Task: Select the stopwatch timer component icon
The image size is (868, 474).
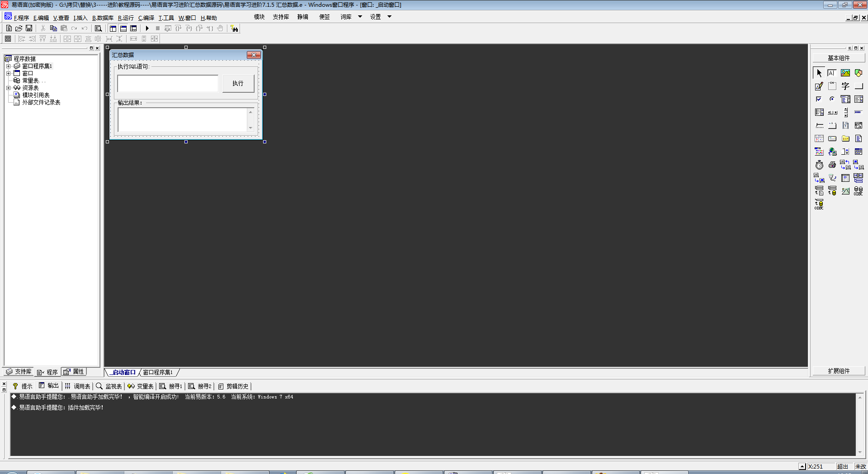Action: click(819, 165)
